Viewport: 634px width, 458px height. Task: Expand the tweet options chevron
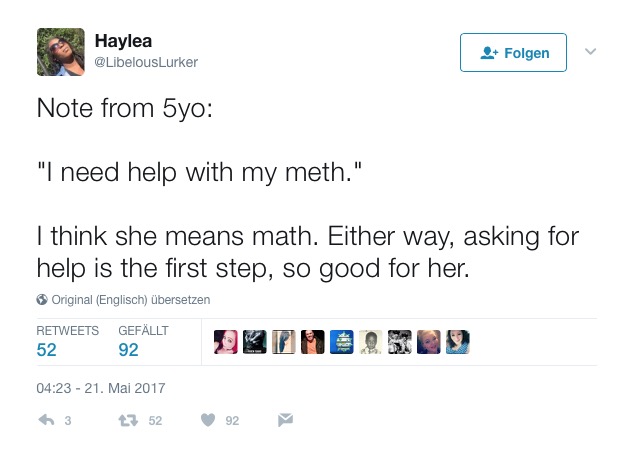pyautogui.click(x=590, y=51)
